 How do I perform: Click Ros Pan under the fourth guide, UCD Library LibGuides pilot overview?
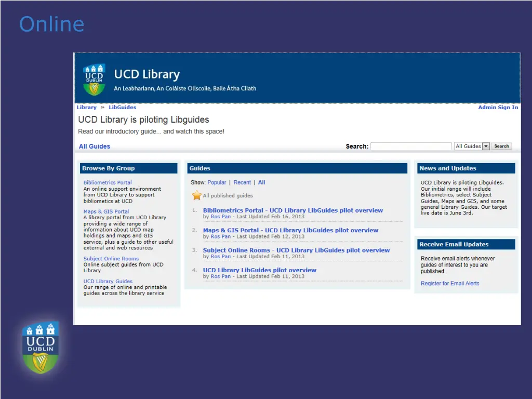click(220, 276)
